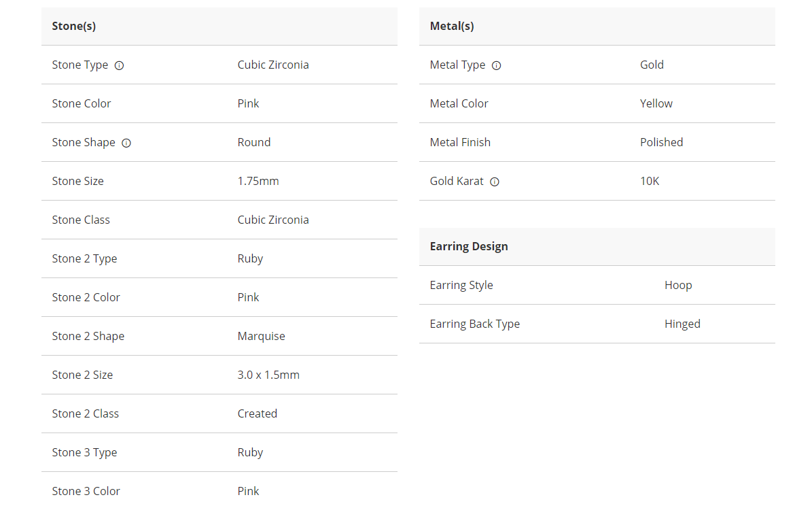
Task: Click the Metal(s) section header
Action: point(452,27)
